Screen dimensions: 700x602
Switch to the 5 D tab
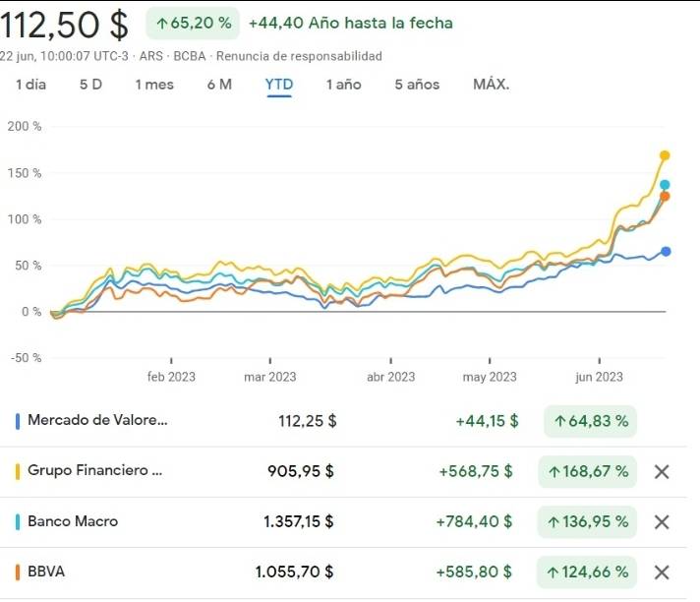click(x=90, y=85)
